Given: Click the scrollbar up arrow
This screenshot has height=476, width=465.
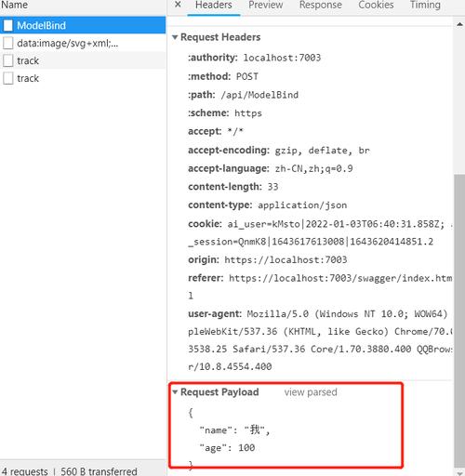Looking at the screenshot, I should 459,24.
